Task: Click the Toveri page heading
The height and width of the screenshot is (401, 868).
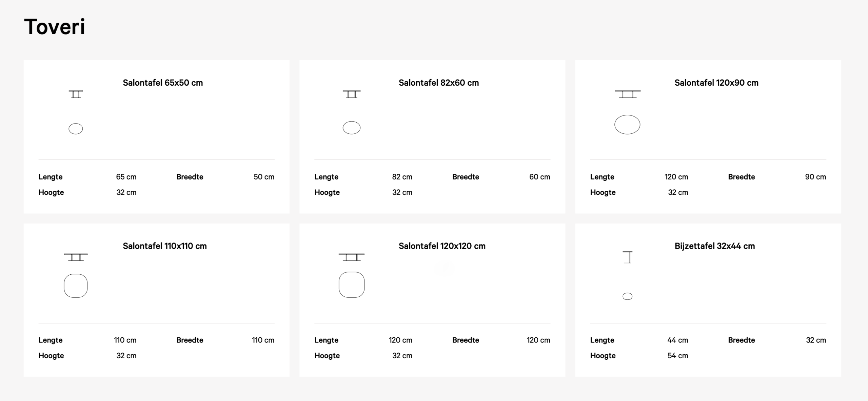Action: click(55, 27)
